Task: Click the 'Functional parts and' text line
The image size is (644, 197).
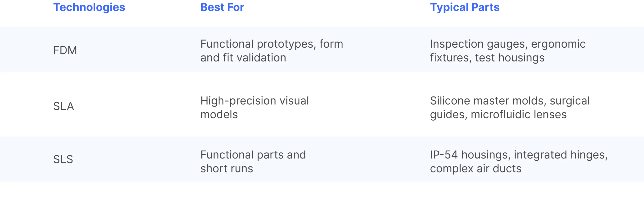Action: pos(253,155)
